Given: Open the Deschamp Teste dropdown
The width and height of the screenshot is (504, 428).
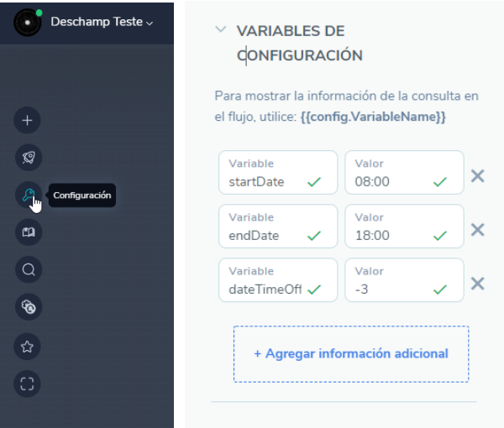Looking at the screenshot, I should coord(102,23).
